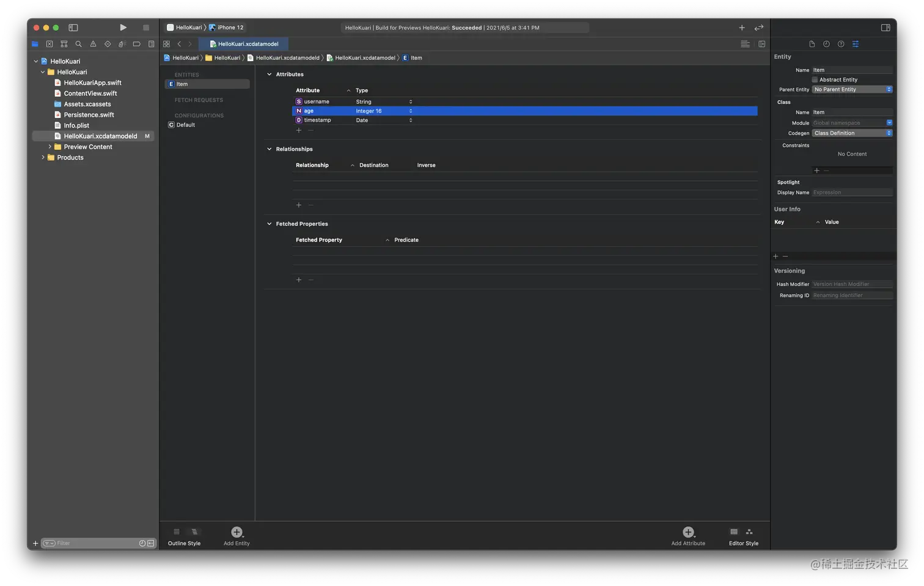924x586 pixels.
Task: Click the Add Attribute button
Action: [x=687, y=532]
